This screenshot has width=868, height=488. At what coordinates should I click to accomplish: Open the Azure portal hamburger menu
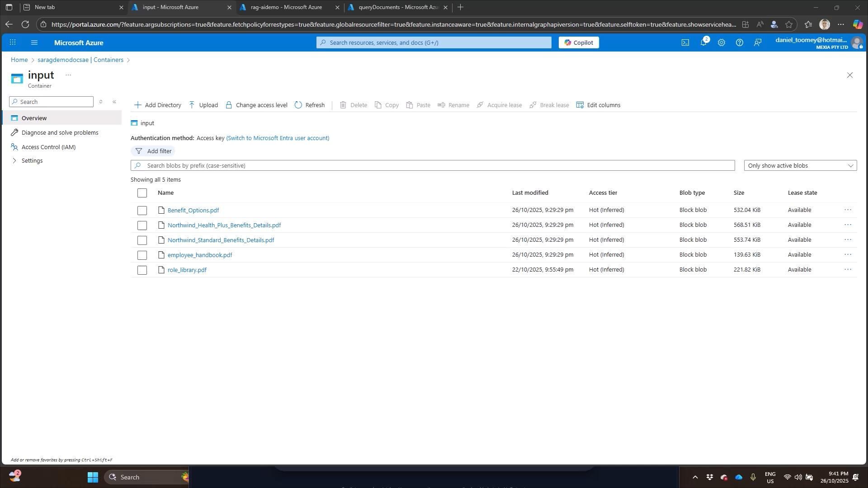(34, 42)
